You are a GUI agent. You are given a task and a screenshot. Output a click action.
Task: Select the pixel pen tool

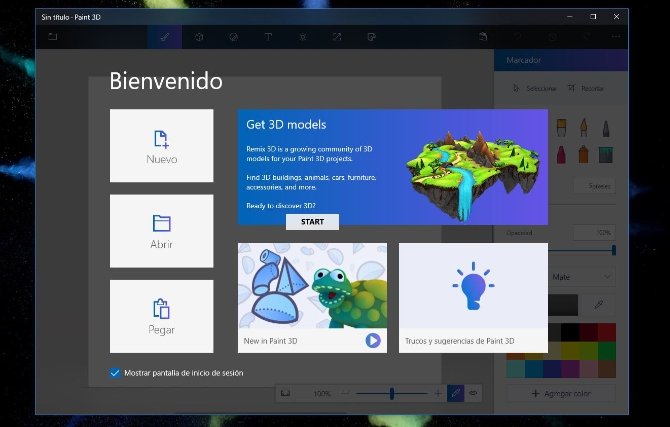point(606,128)
